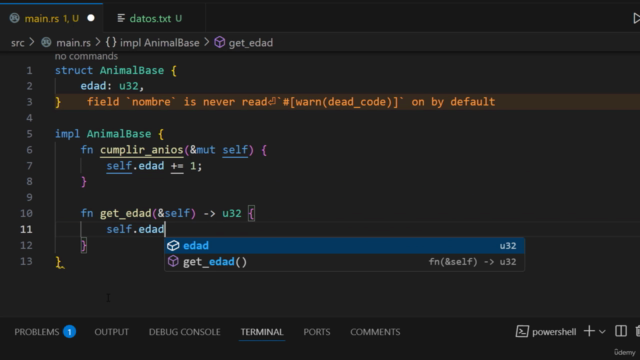Click the method icon next to get_edad() suggestion

pyautogui.click(x=173, y=261)
